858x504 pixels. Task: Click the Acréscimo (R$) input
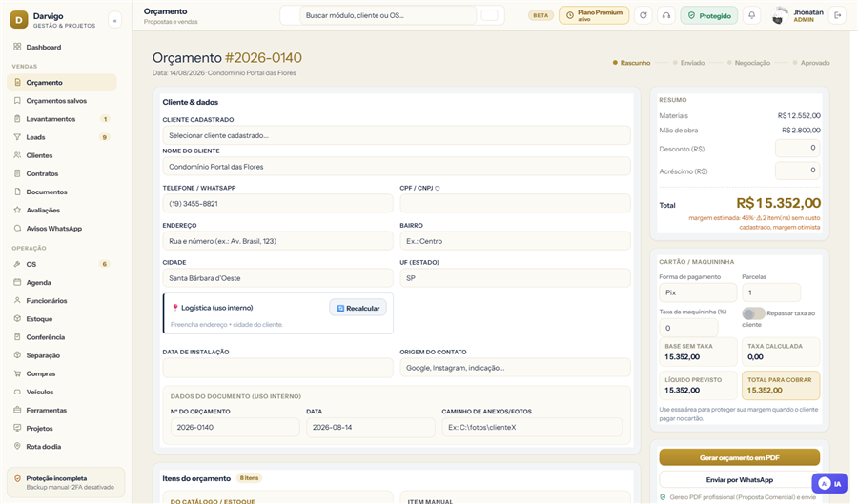[797, 170]
